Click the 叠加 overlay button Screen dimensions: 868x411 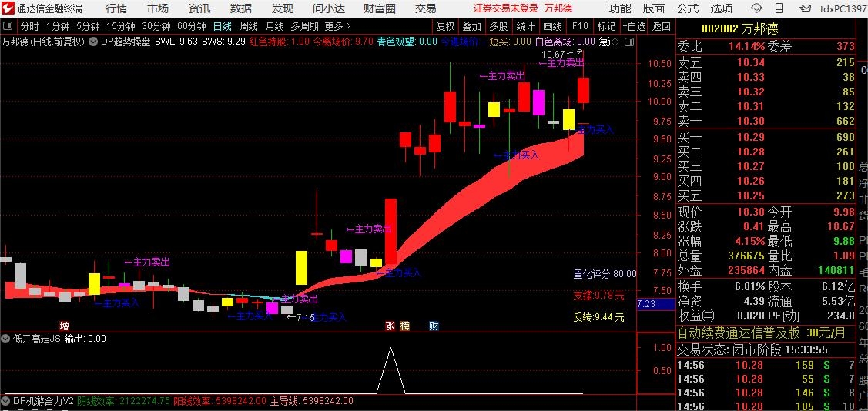[x=471, y=26]
